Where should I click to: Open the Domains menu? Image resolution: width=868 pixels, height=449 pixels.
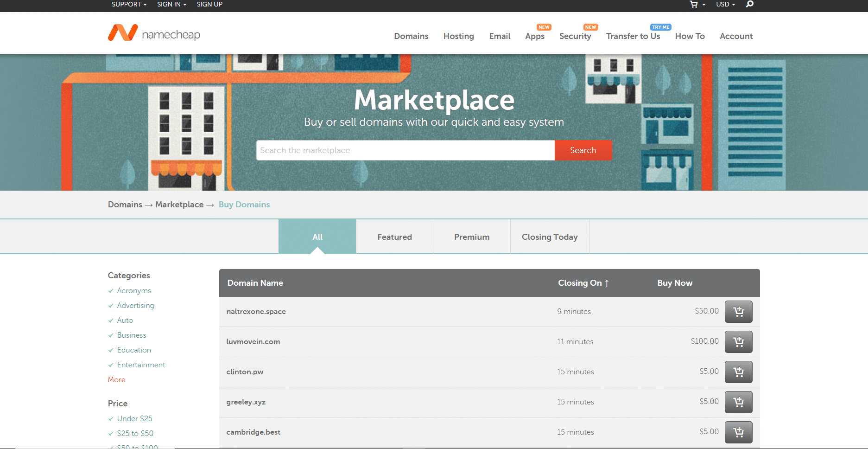point(411,36)
